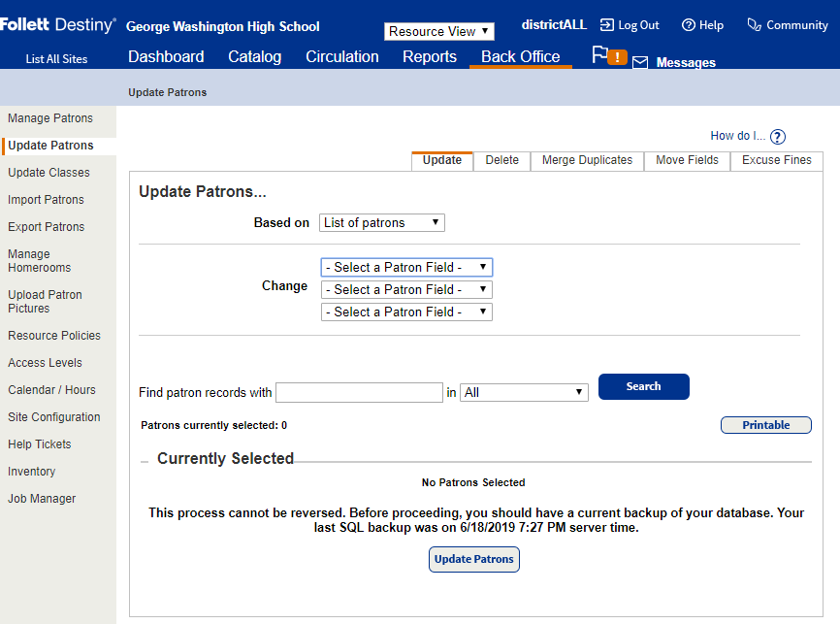840x624 pixels.
Task: Select Export Patrons in the sidebar
Action: tap(46, 226)
